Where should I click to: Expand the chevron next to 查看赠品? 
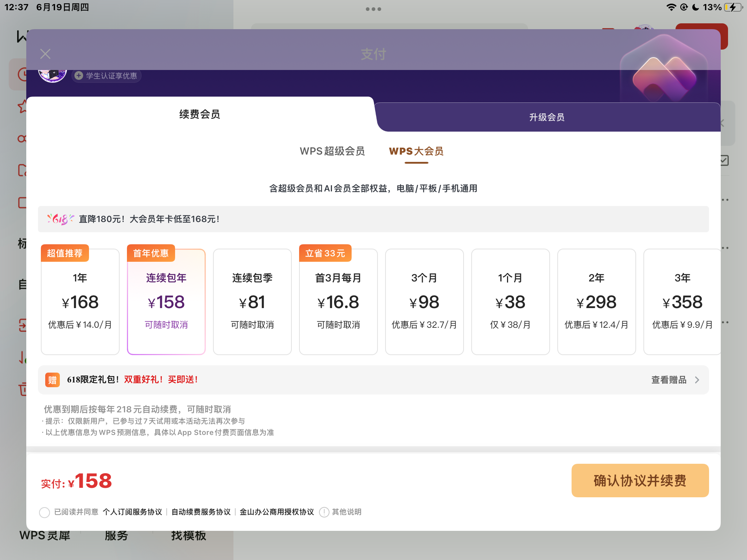click(x=697, y=380)
